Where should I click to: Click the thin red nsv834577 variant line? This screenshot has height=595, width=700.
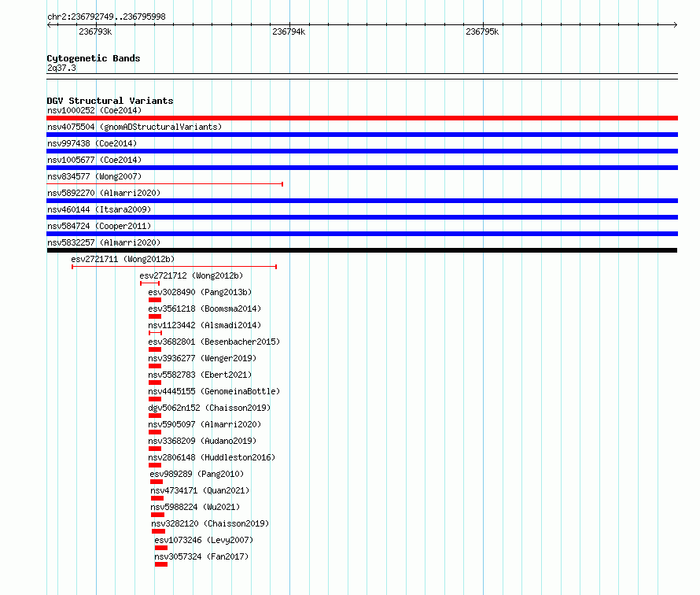point(164,184)
